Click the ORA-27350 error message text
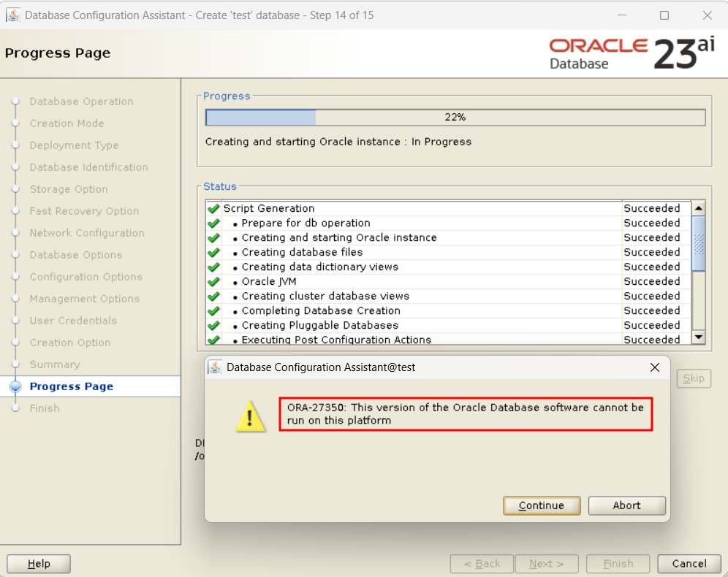728x577 pixels. click(465, 413)
